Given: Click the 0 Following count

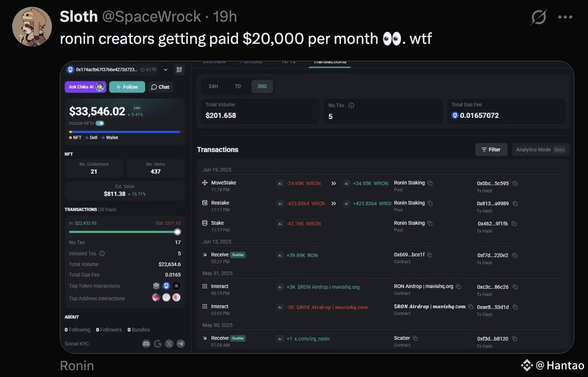Looking at the screenshot, I should [77, 330].
